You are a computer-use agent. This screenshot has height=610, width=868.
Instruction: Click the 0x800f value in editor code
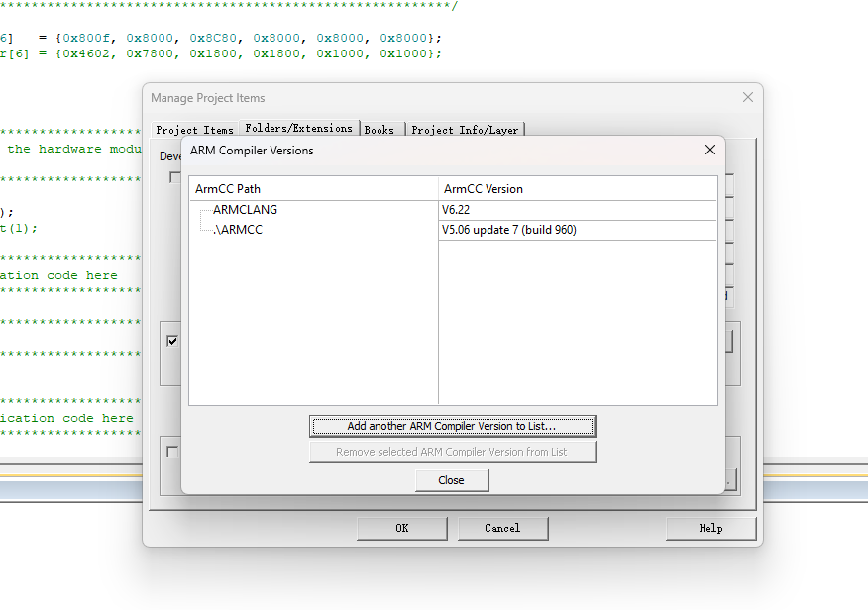click(86, 38)
